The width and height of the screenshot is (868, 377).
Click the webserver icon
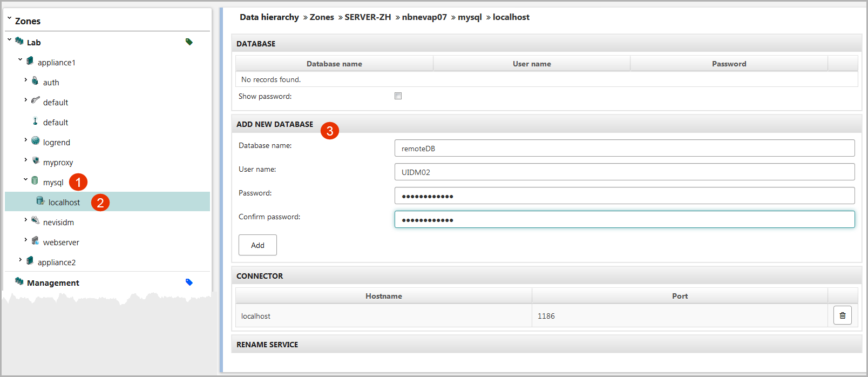(36, 240)
